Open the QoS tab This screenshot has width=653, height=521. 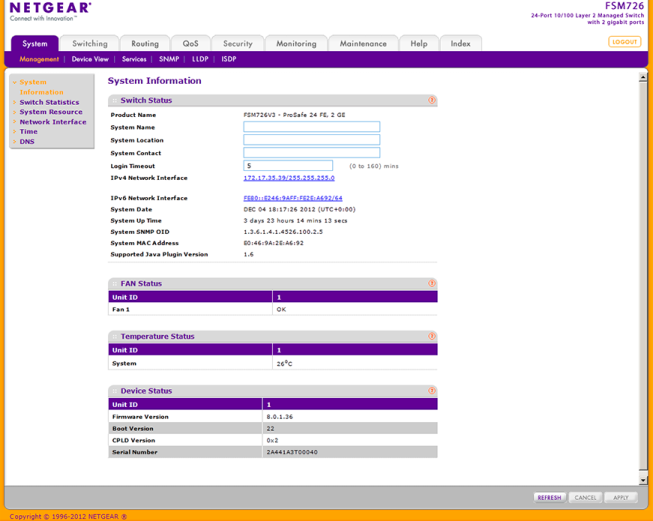(x=190, y=44)
